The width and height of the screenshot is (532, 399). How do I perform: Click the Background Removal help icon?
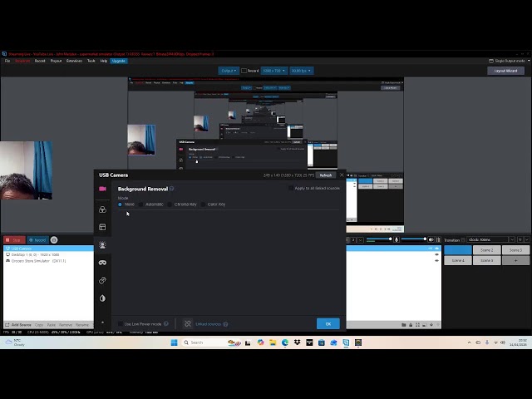coord(172,189)
